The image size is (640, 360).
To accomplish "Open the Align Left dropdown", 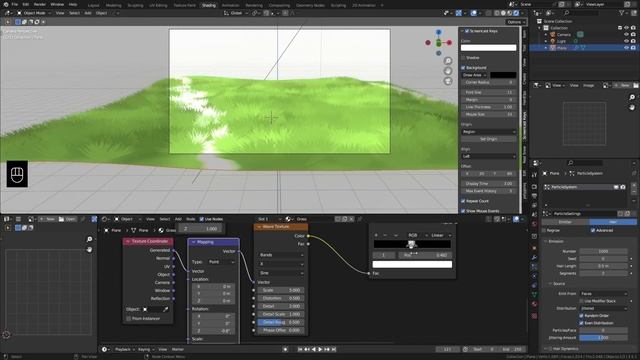I will pos(489,156).
